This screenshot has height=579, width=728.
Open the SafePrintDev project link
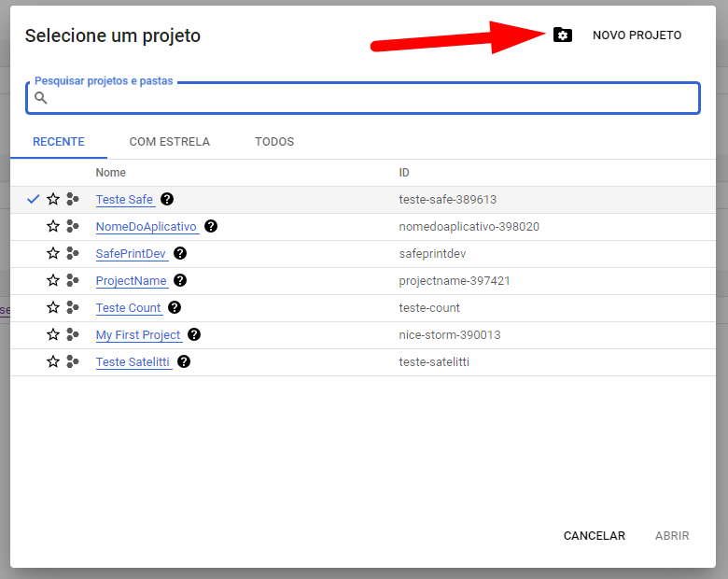(131, 254)
